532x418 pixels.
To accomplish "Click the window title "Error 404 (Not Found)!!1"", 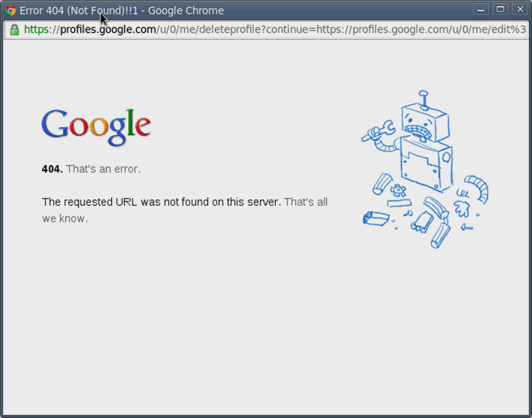I will coord(78,11).
